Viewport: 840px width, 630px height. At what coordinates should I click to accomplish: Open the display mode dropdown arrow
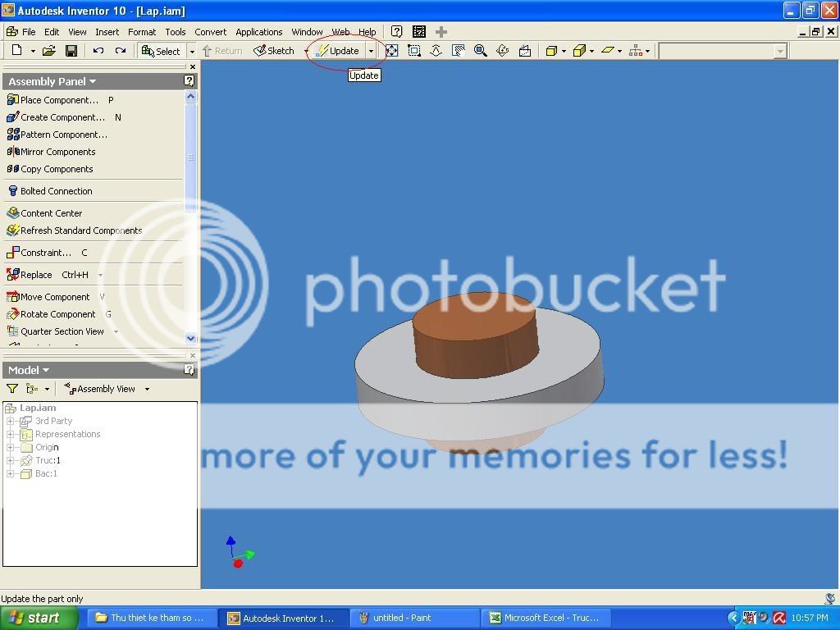564,51
